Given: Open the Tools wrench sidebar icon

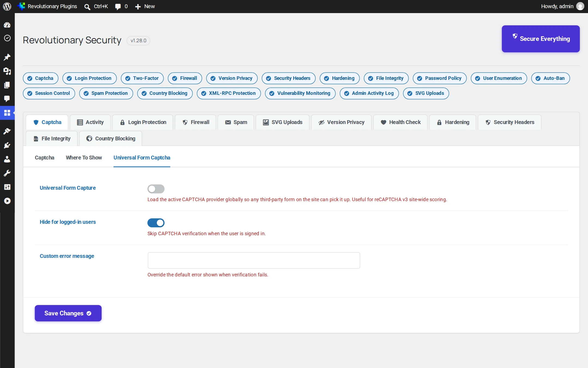Looking at the screenshot, I should [x=7, y=173].
